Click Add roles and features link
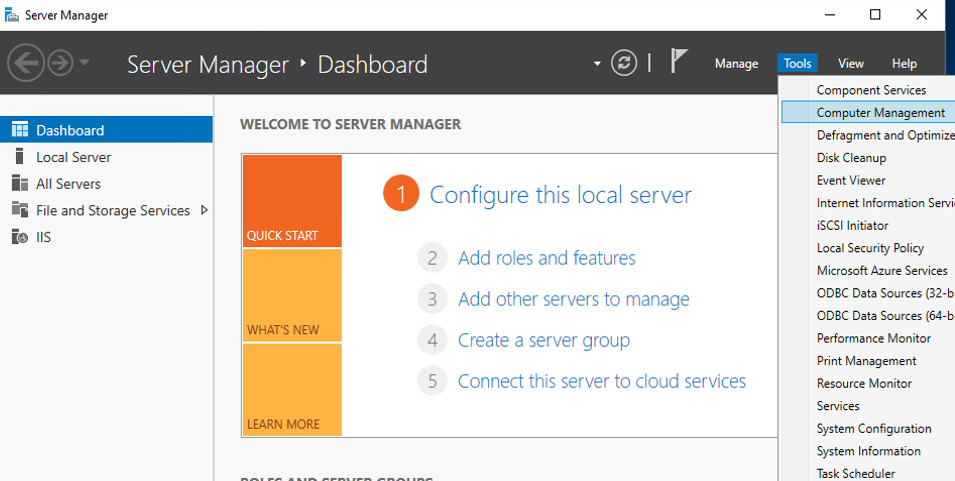 (x=546, y=258)
